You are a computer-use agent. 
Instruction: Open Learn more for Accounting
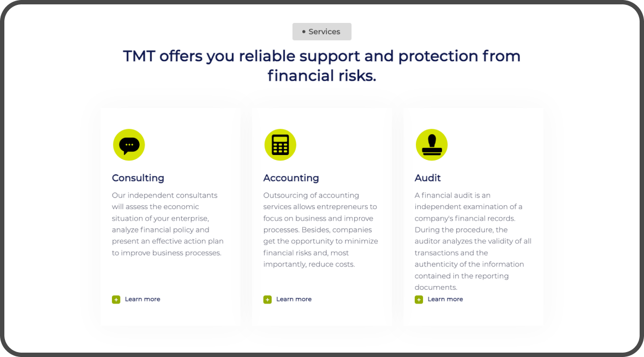(294, 299)
